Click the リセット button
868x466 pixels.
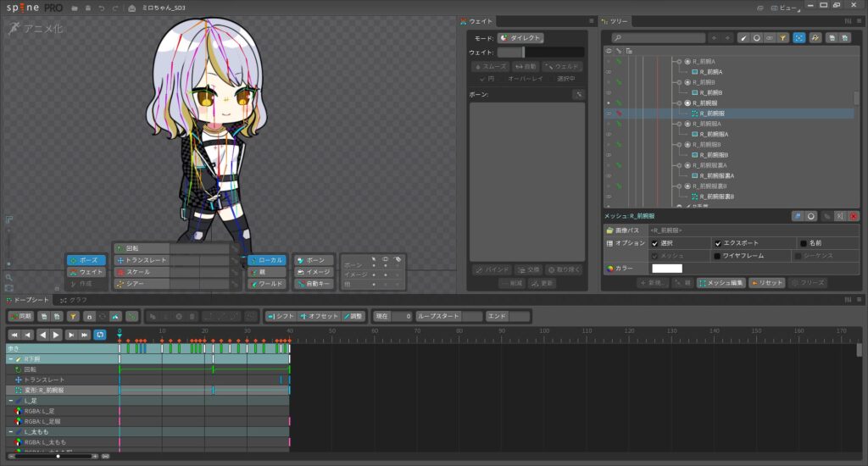point(766,283)
